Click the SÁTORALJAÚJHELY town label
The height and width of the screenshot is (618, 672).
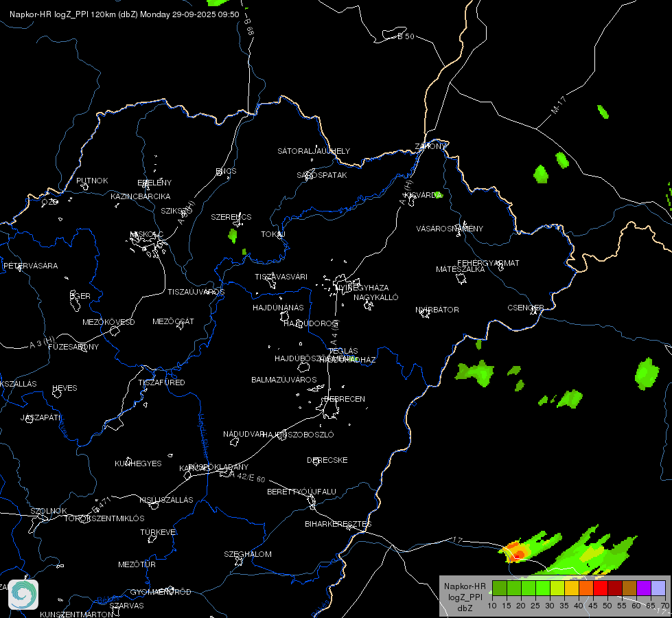314,151
